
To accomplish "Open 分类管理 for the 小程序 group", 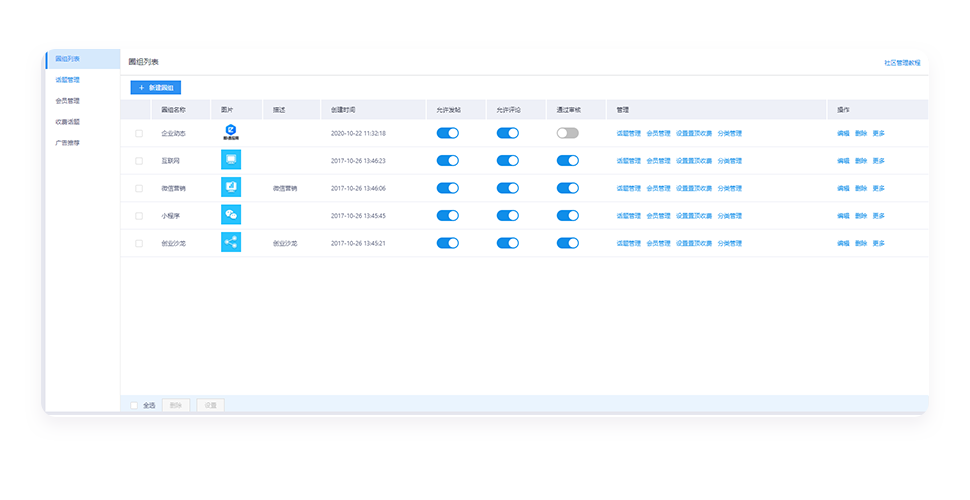I will tap(730, 215).
